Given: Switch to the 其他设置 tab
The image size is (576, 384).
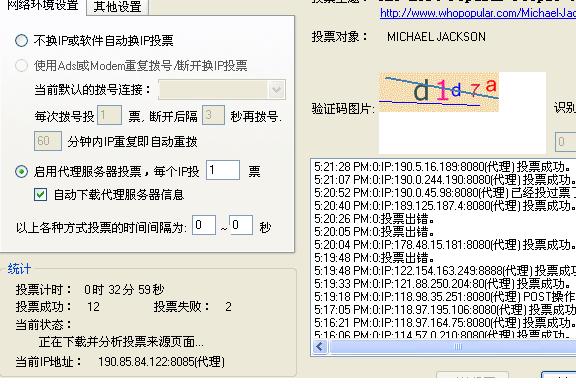Looking at the screenshot, I should point(118,7).
